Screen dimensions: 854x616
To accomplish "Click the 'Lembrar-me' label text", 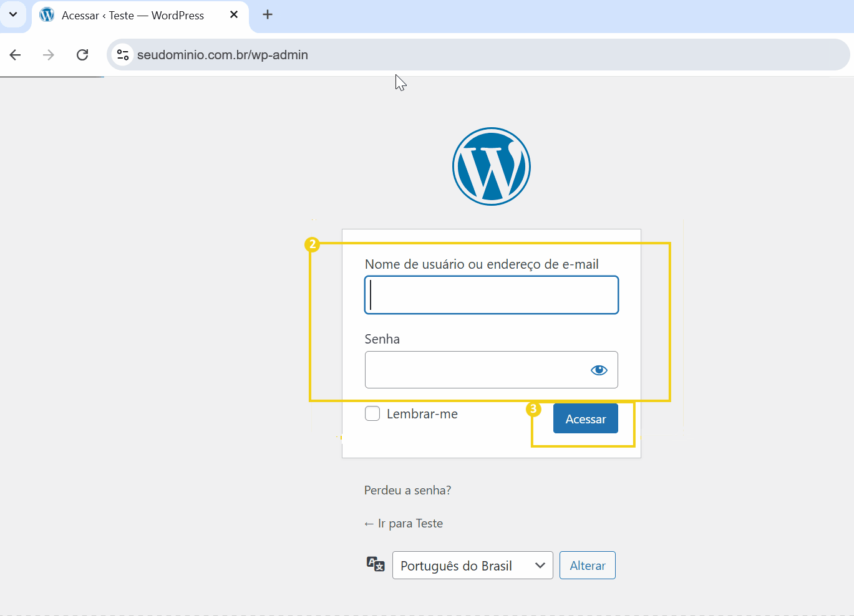I will click(x=422, y=414).
